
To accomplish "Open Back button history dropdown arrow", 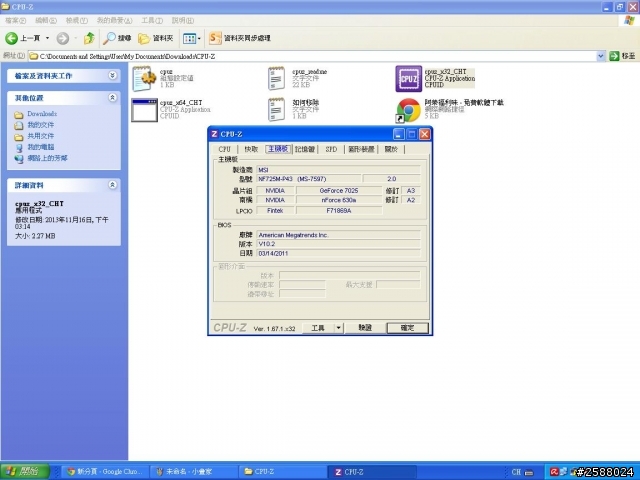I will coord(47,38).
